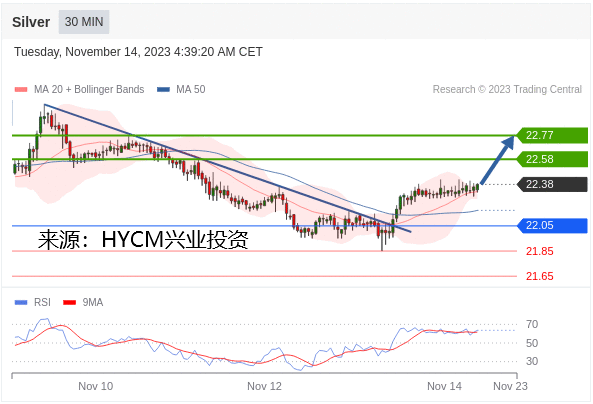Click the Research © 2023 Trading Central text
This screenshot has width=593, height=404.
[507, 89]
